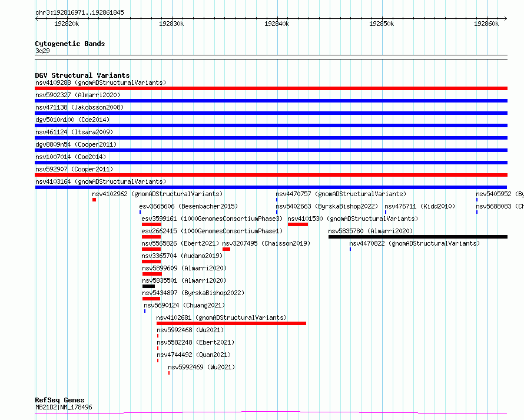Select the nsv5902327 (Almarri2020) variant label
524x420 pixels.
click(x=78, y=95)
